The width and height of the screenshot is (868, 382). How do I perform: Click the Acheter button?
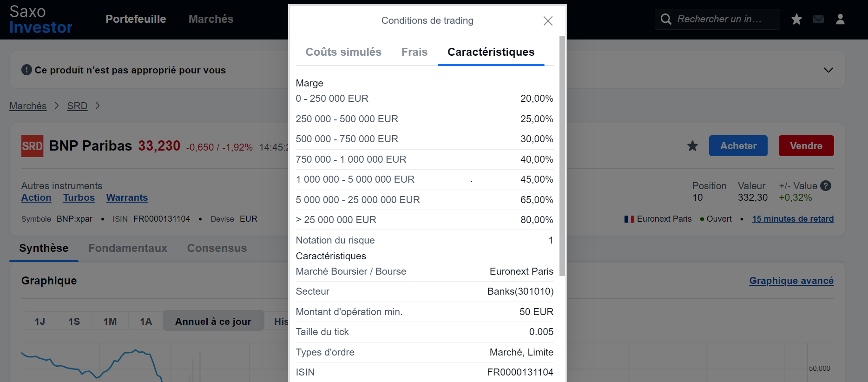[738, 146]
